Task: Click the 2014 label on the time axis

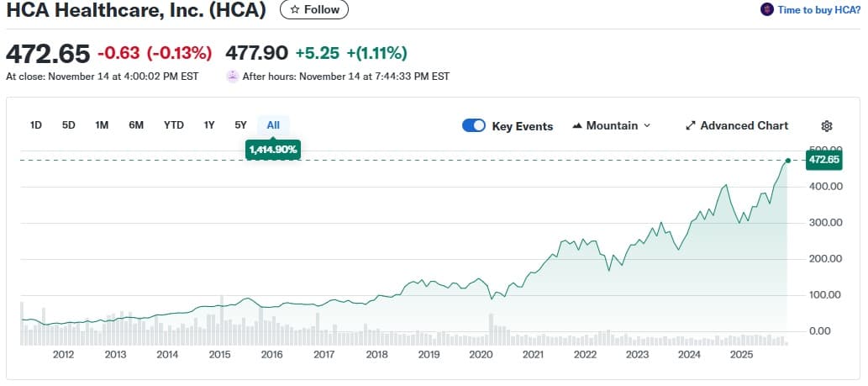Action: tap(167, 354)
